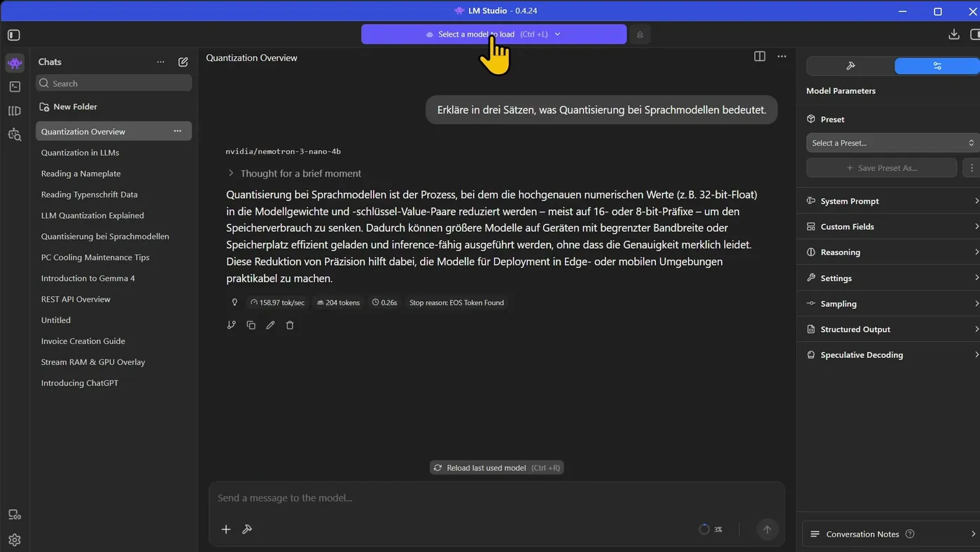The image size is (980, 552).
Task: Click Reload last used model
Action: click(x=497, y=468)
